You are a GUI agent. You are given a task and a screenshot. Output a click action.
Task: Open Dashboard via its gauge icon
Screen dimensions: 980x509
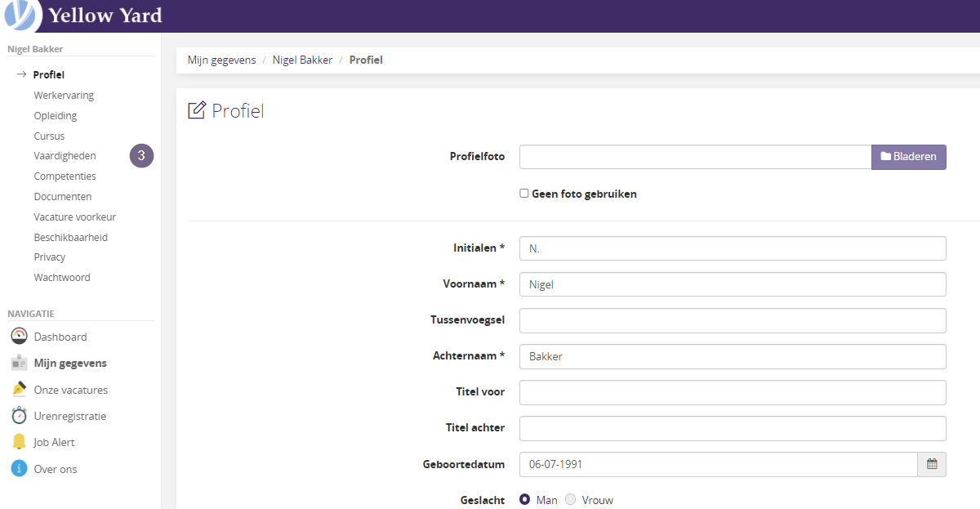coord(19,336)
